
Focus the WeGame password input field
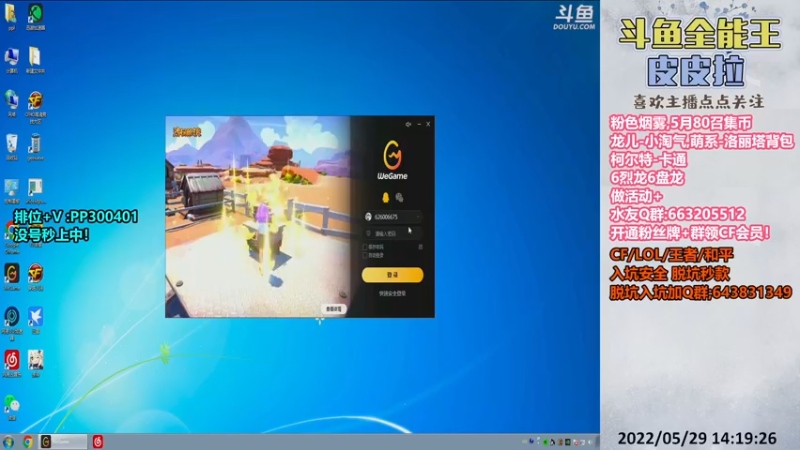tap(392, 233)
